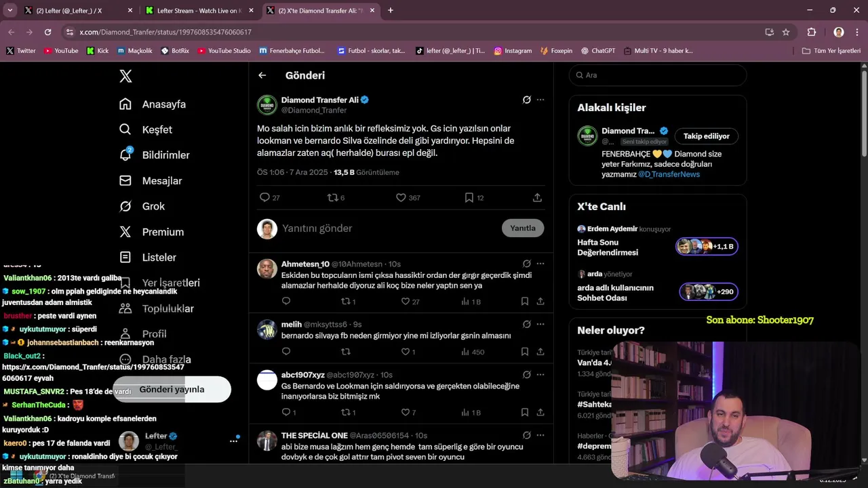The width and height of the screenshot is (868, 488).
Task: Open Hafta Sonu Değerlendirmesi live space
Action: pyautogui.click(x=657, y=243)
